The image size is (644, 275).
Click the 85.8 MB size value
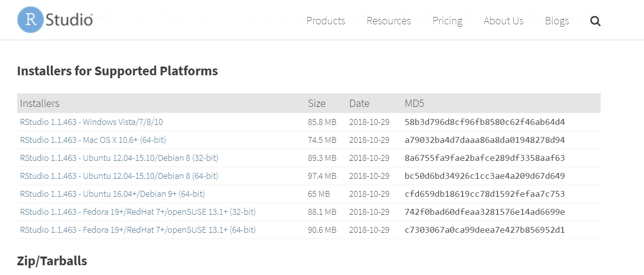[322, 122]
